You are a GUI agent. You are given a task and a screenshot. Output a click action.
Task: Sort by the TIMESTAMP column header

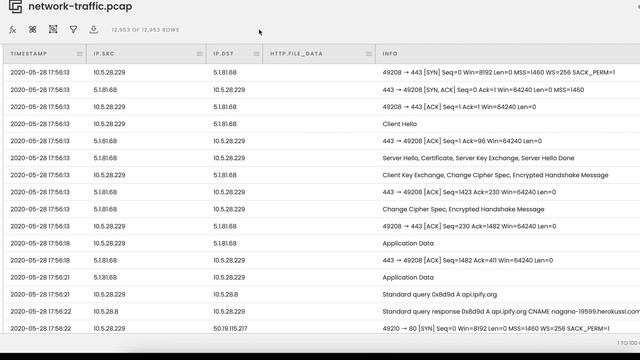pyautogui.click(x=29, y=54)
